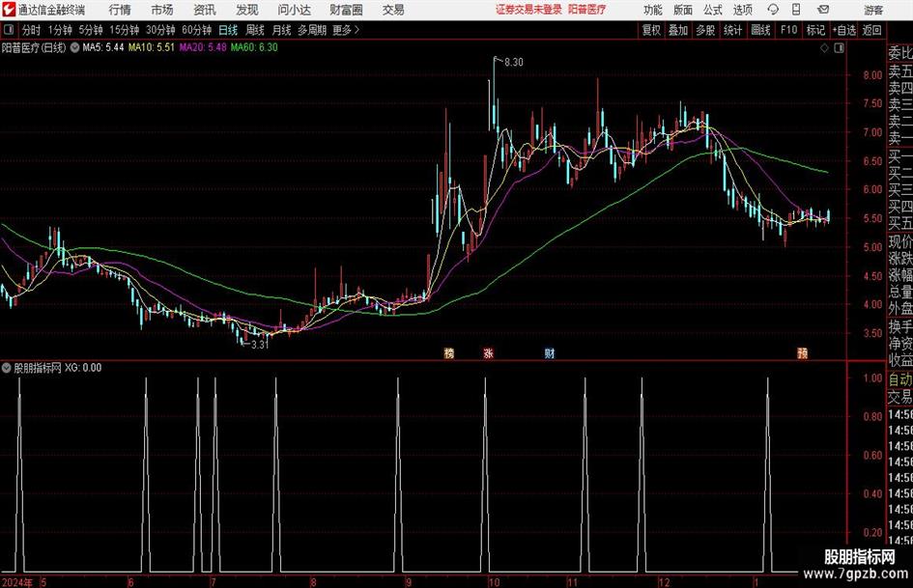Click the 复权 toolbar button
This screenshot has width=913, height=588.
point(651,30)
